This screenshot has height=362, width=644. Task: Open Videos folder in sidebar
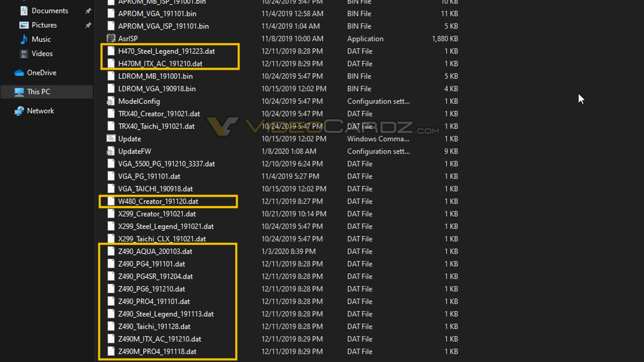(x=42, y=53)
